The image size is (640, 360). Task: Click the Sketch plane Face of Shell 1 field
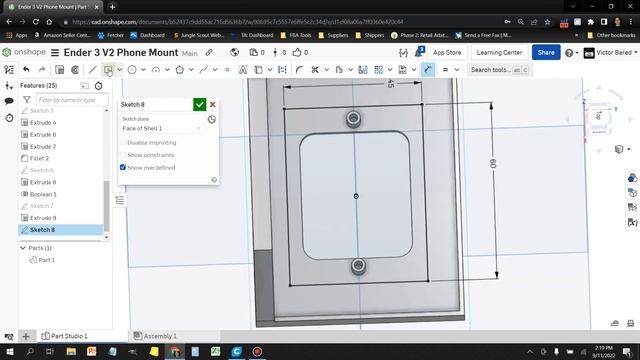tap(162, 128)
